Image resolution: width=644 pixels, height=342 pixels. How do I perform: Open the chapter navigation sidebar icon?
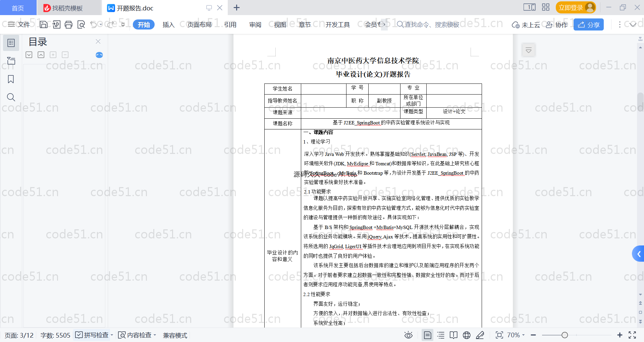pyautogui.click(x=11, y=61)
